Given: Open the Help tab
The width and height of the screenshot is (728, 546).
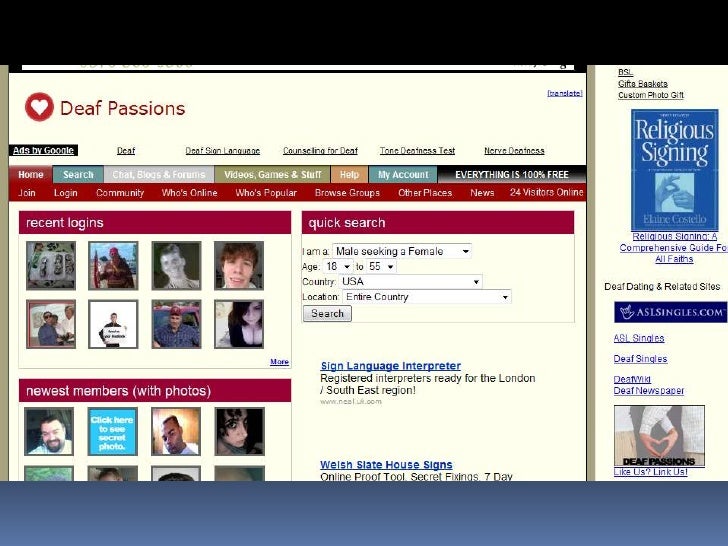Looking at the screenshot, I should (349, 175).
